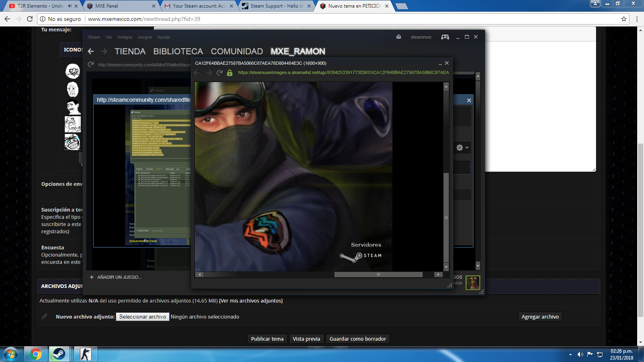Bookmark page with Chrome star icon
Viewport: 644px width, 362px height.
(x=624, y=19)
